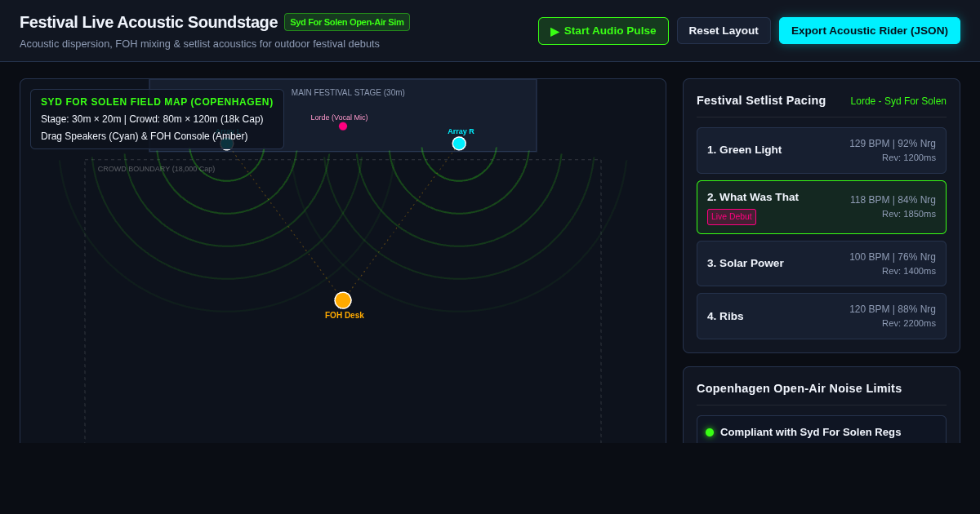Click the FOH Desk label text
This screenshot has width=980, height=514.
pyautogui.click(x=345, y=316)
